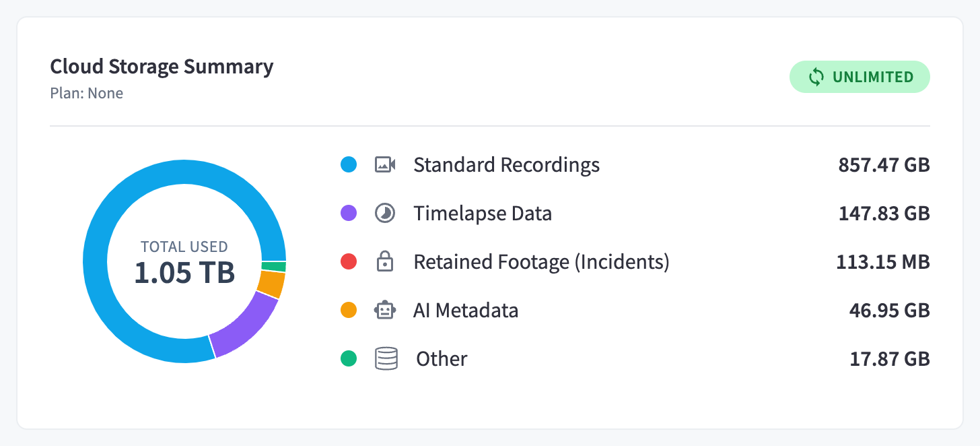Click the Timelapse Data label
Image resolution: width=980 pixels, height=446 pixels.
pyautogui.click(x=483, y=214)
